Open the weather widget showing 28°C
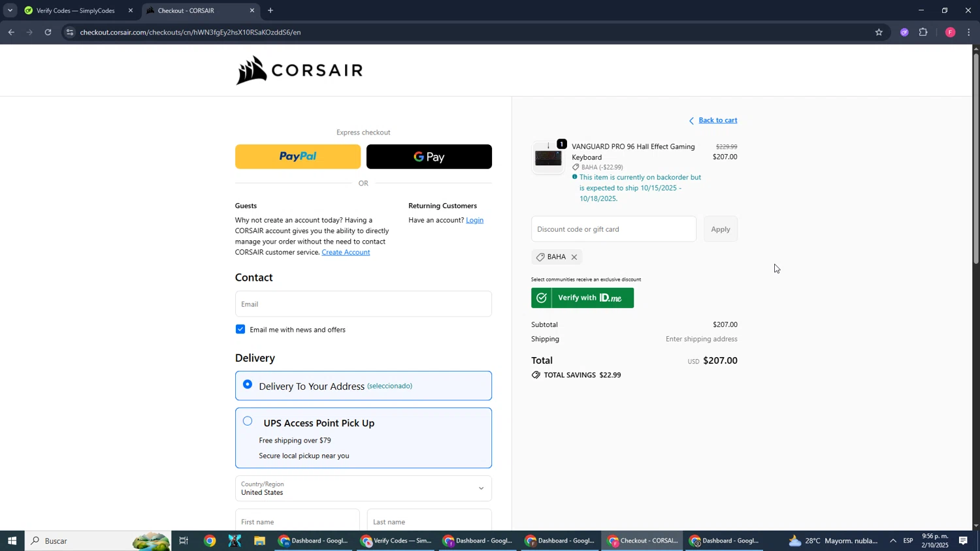This screenshot has width=980, height=551. tap(834, 541)
